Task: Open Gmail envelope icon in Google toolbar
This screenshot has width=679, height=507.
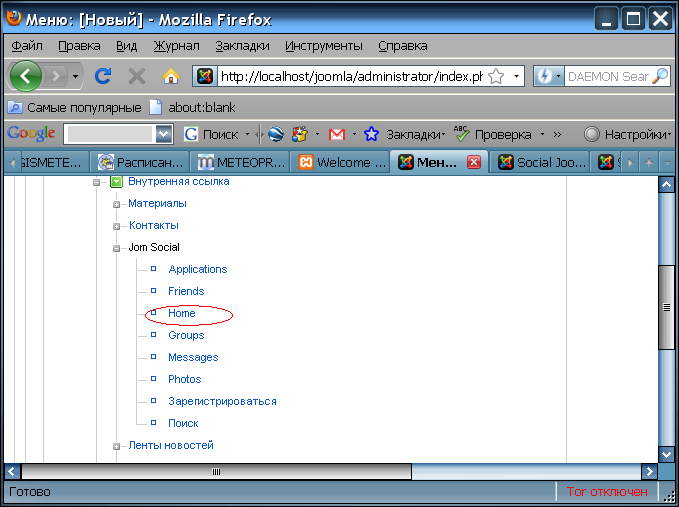Action: coord(336,135)
